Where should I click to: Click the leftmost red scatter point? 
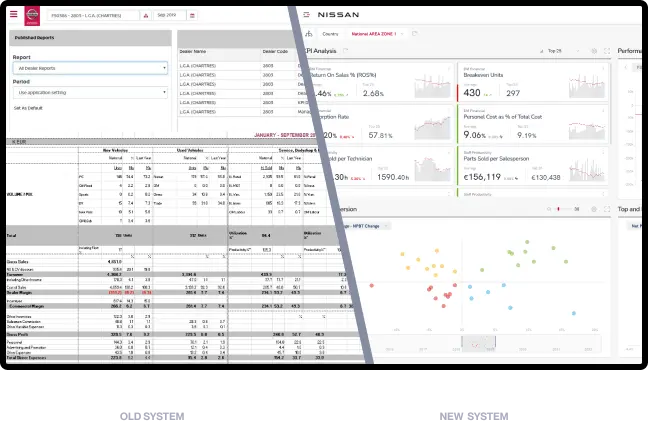372,285
